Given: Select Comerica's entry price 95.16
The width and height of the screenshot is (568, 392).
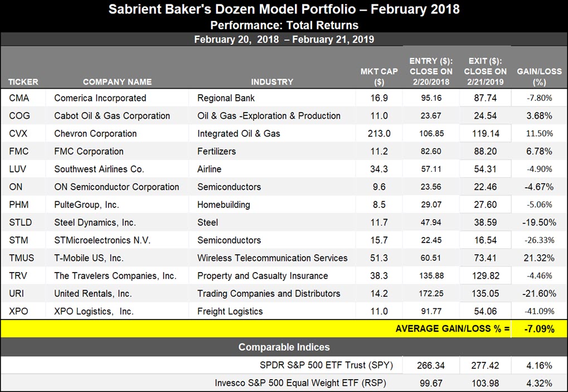Looking at the screenshot, I should [x=431, y=98].
